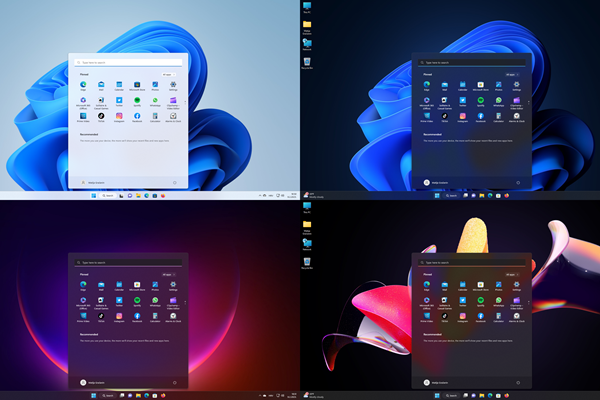Open Microsoft 365 in the dark blue bloom Start menu
The height and width of the screenshot is (400, 600).
point(427,101)
